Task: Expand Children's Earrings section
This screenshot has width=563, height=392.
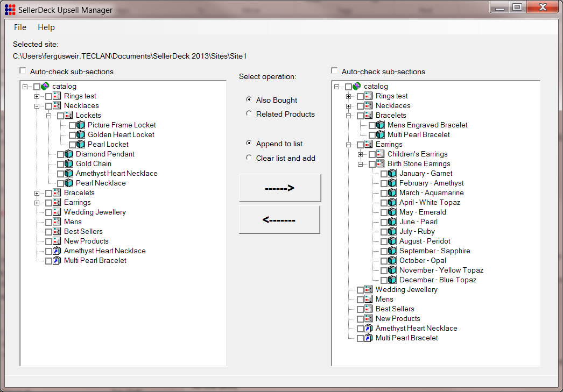Action: (361, 154)
